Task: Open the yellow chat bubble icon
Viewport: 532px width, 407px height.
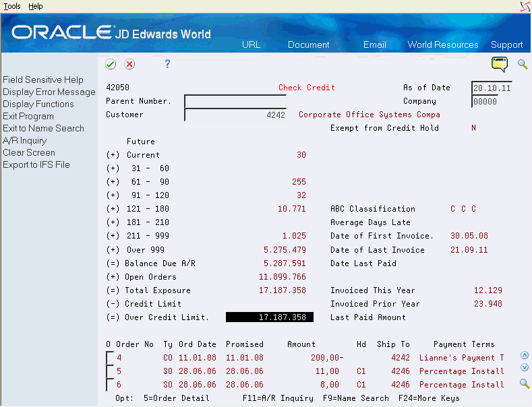Action: pos(500,64)
